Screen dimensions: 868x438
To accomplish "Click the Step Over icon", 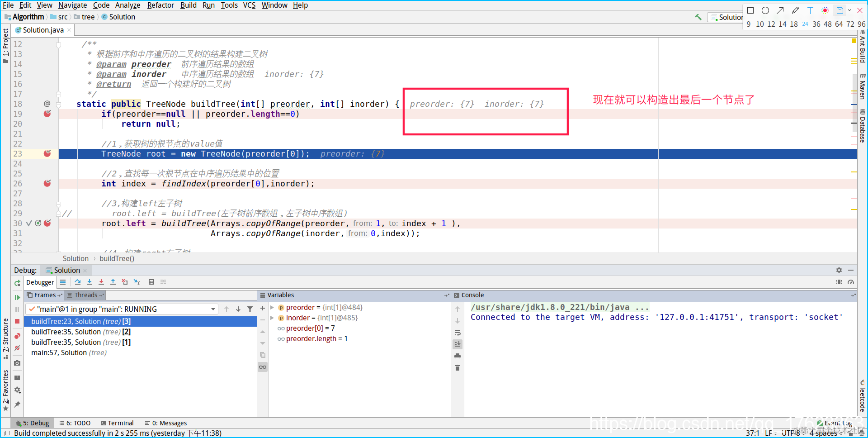I will 78,282.
